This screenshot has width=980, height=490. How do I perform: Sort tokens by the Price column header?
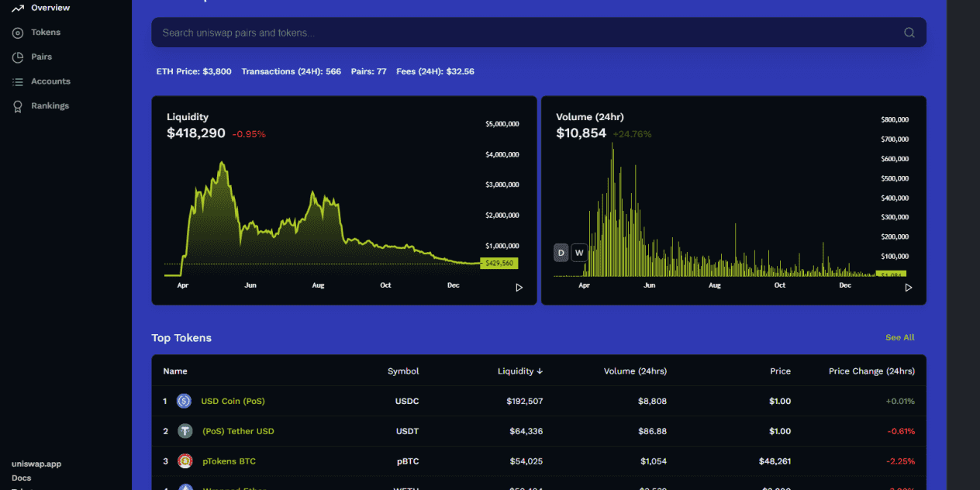[x=780, y=371]
